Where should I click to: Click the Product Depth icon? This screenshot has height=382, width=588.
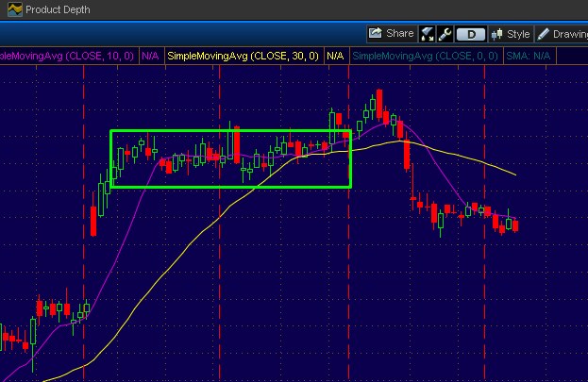click(15, 9)
